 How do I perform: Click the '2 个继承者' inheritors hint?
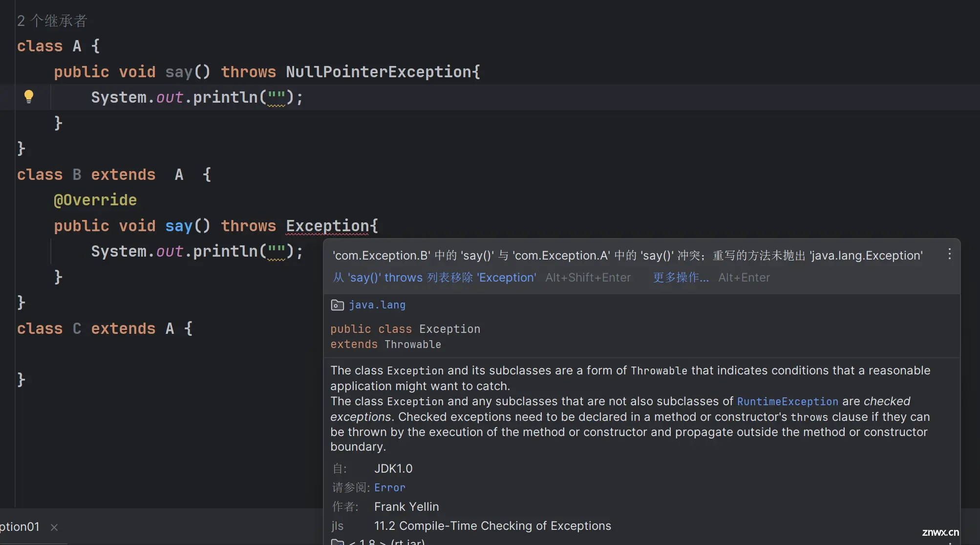tap(52, 21)
